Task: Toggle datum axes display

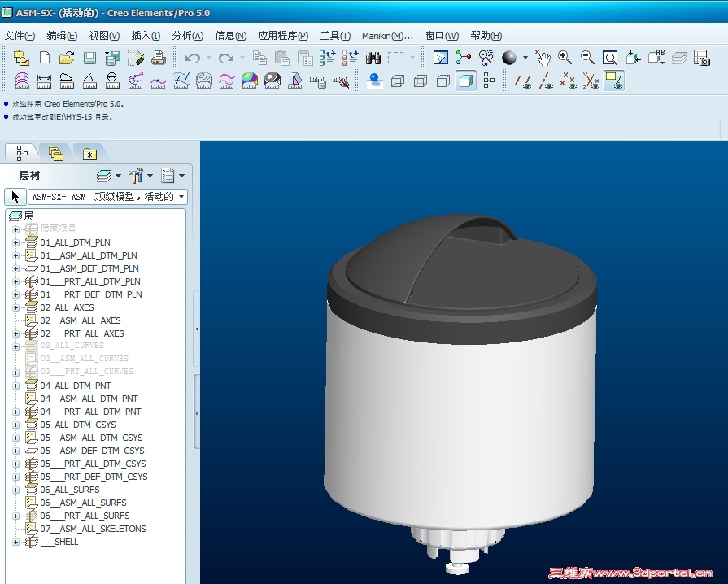Action: coord(546,81)
